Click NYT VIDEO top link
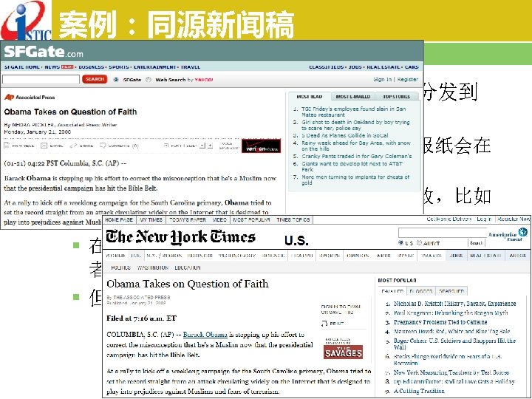This screenshot has height=399, width=532. click(219, 220)
